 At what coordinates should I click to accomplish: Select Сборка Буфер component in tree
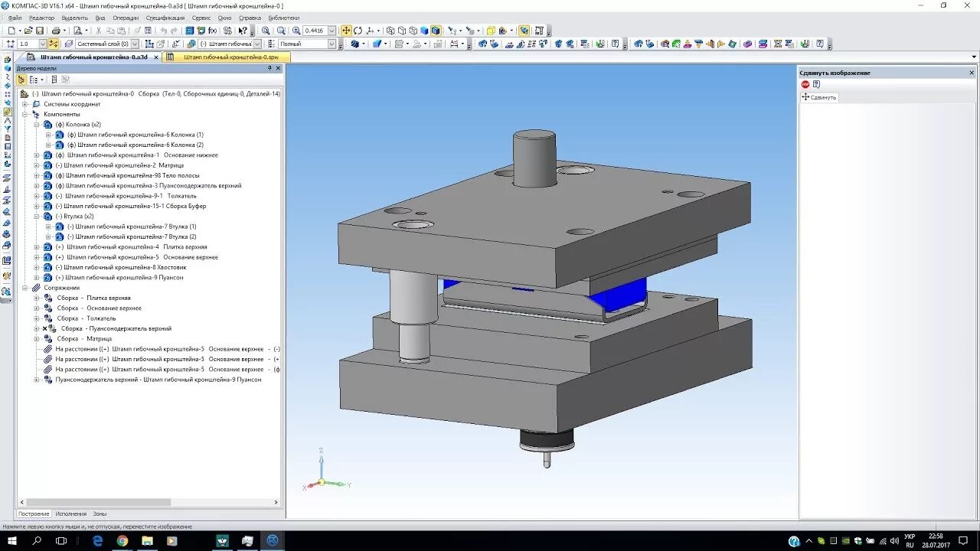point(130,206)
